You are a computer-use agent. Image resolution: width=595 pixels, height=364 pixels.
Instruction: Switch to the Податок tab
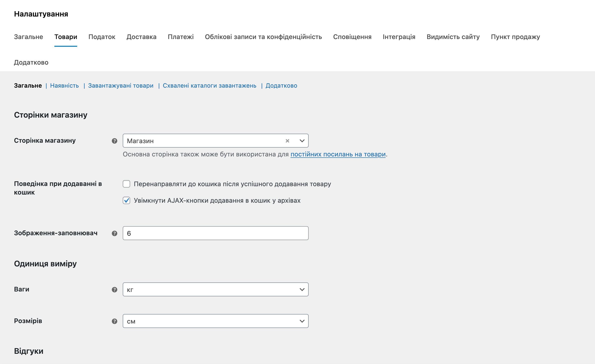click(x=102, y=37)
